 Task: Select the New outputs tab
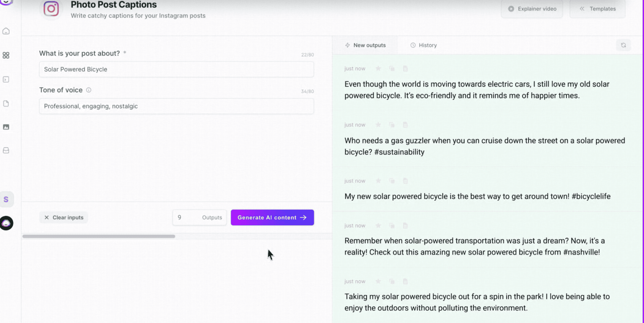366,45
